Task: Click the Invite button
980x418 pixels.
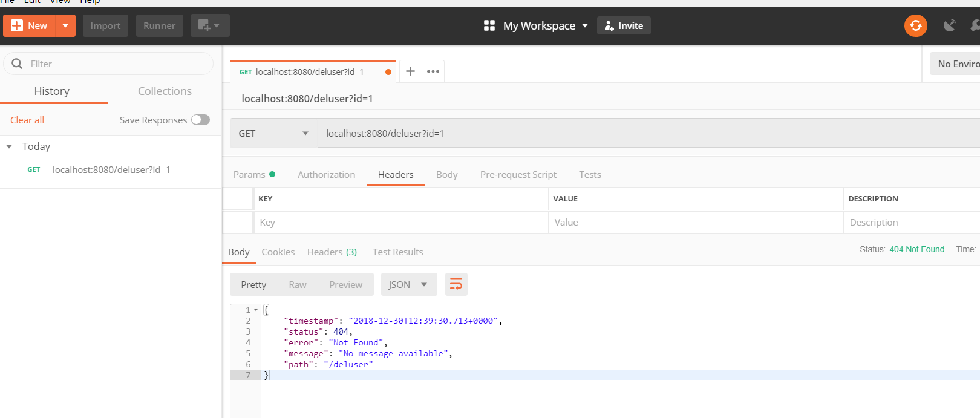Action: [x=624, y=25]
